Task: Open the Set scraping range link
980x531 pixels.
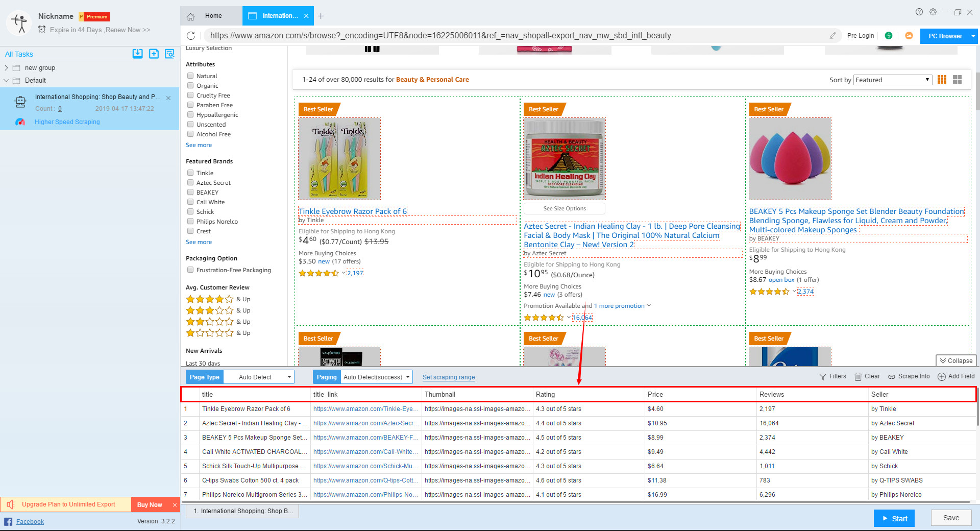Action: (x=449, y=377)
